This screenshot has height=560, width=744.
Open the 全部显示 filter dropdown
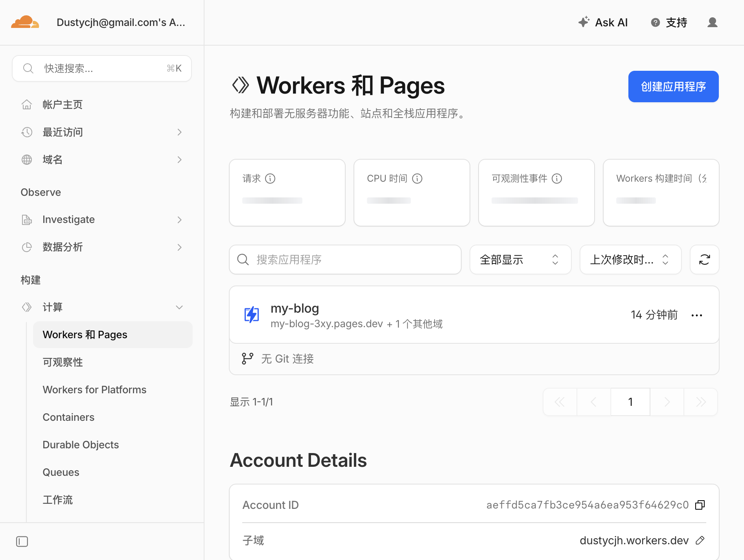[520, 260]
